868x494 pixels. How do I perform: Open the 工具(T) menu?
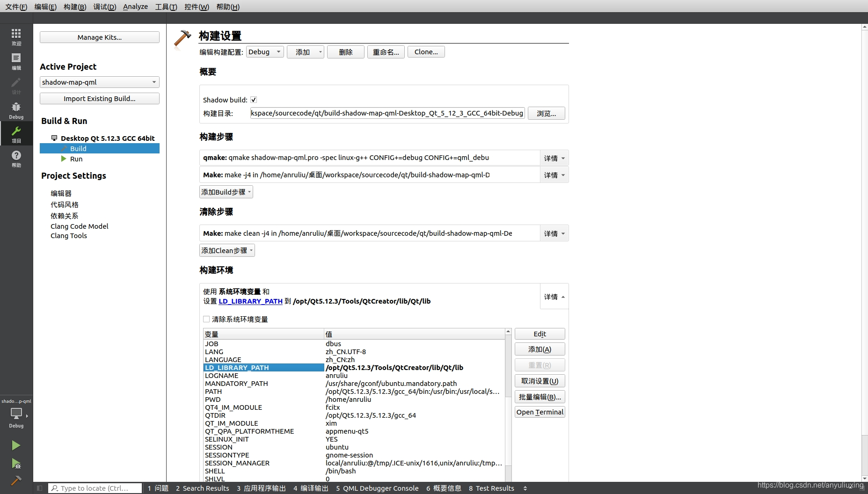[166, 7]
